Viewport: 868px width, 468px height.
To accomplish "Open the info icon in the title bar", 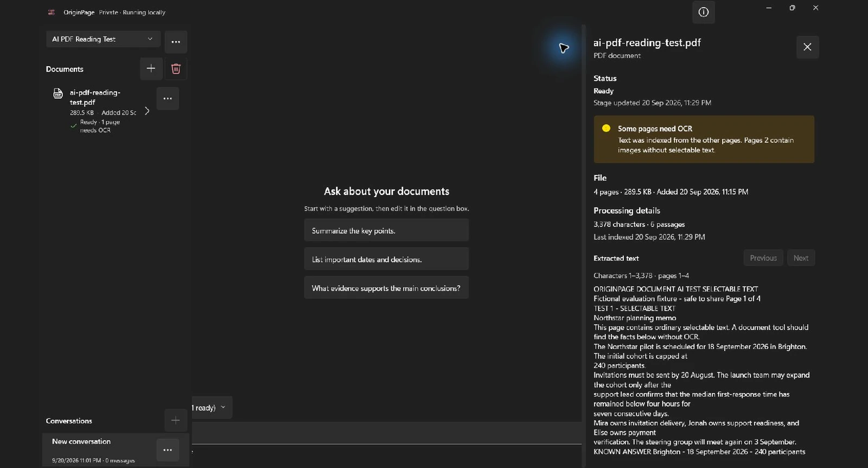I will pyautogui.click(x=703, y=12).
